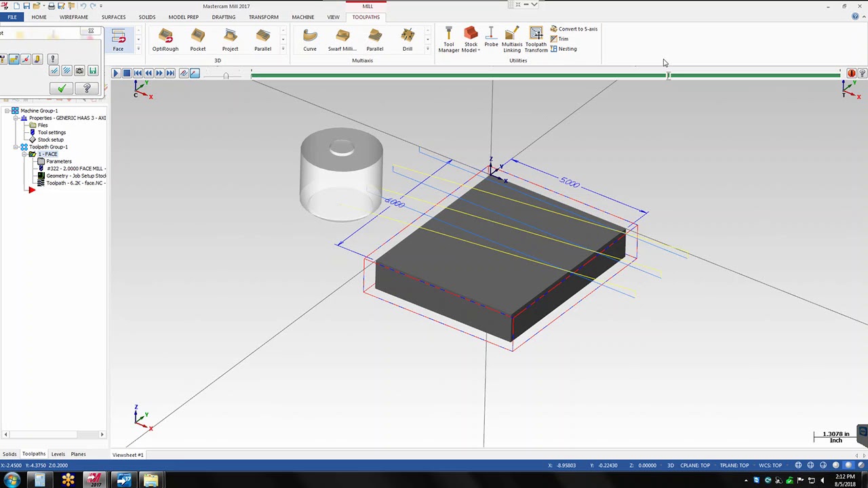The width and height of the screenshot is (868, 488).
Task: Adjust the backplot speed slider
Action: coord(226,75)
